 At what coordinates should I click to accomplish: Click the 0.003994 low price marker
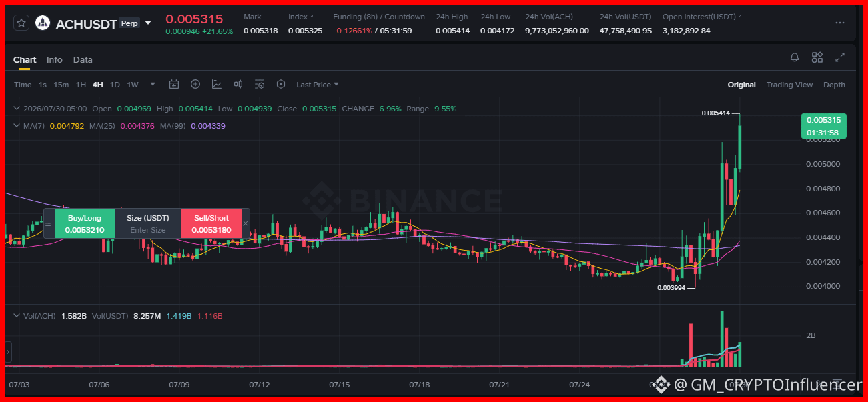pos(671,288)
